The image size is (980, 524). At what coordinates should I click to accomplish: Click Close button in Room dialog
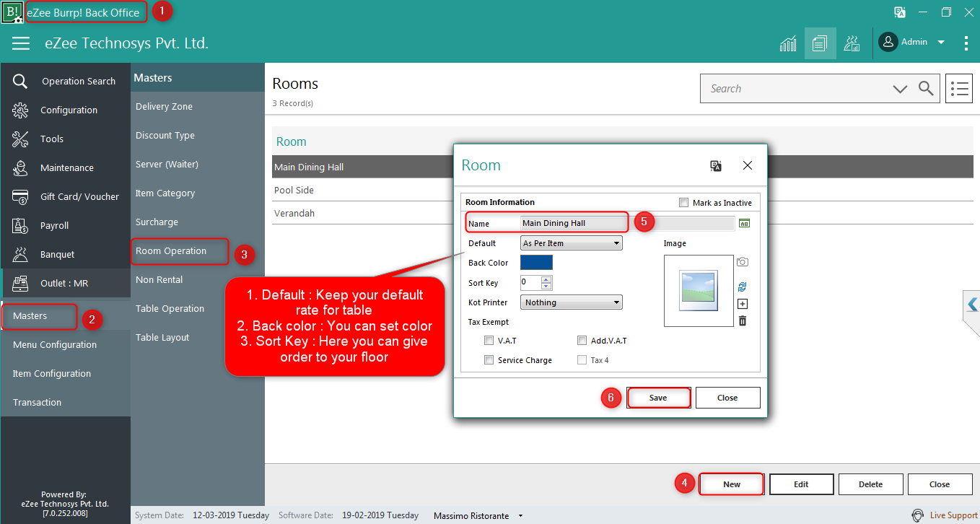tap(727, 398)
